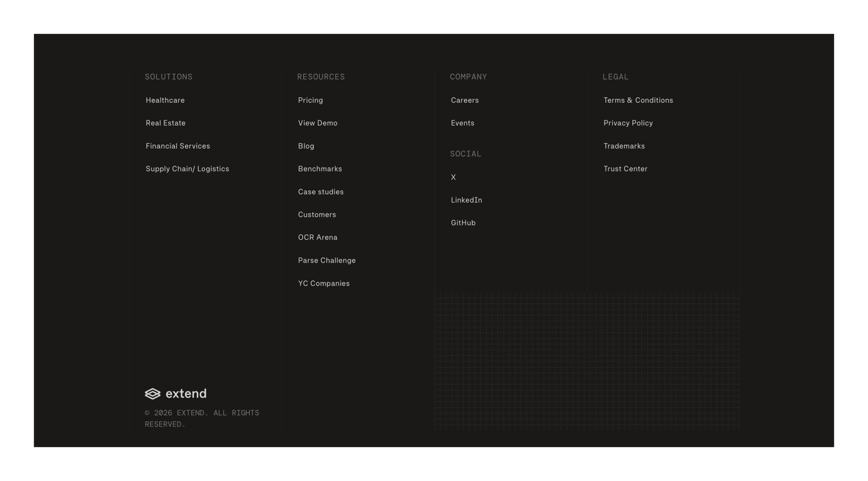868x481 pixels.
Task: Click the 2026 EXTEND copyright notice
Action: [202, 418]
